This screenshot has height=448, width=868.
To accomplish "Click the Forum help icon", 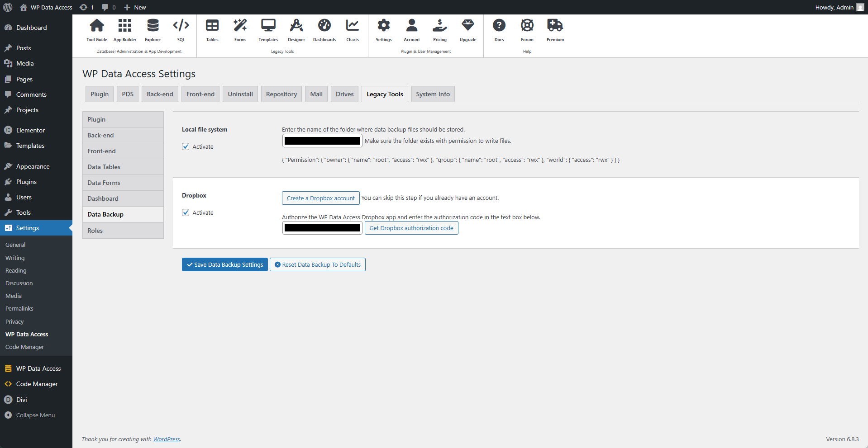I will 527,30.
